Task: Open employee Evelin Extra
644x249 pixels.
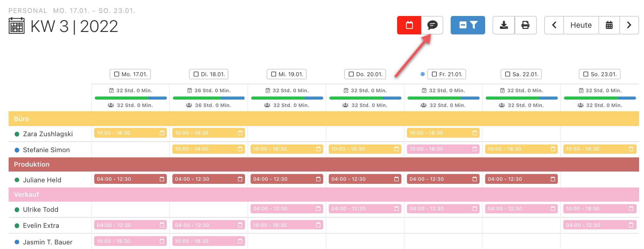Action: 41,225
